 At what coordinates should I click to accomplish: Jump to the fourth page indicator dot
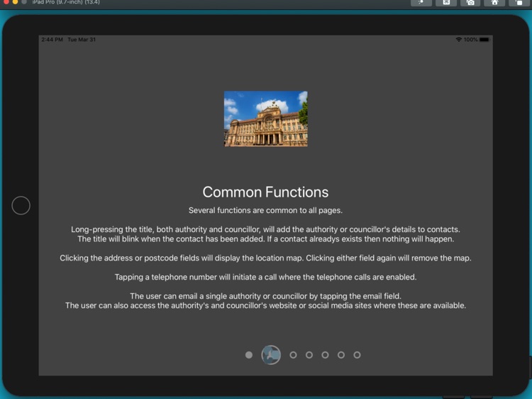point(309,355)
